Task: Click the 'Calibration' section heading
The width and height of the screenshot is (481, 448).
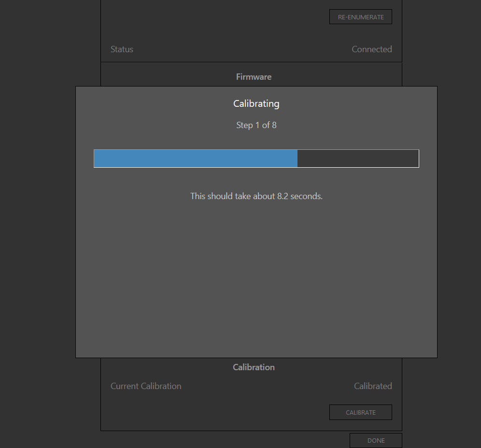Action: click(254, 367)
